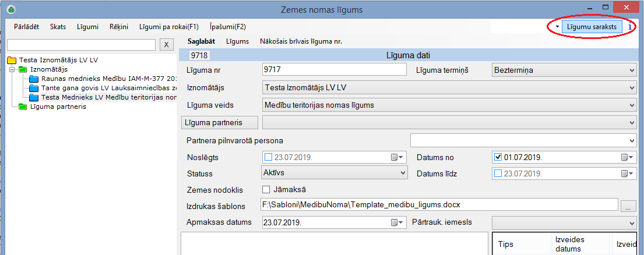Viewport: 644px width, 255px height.
Task: Clear search with the X button
Action: [x=166, y=45]
